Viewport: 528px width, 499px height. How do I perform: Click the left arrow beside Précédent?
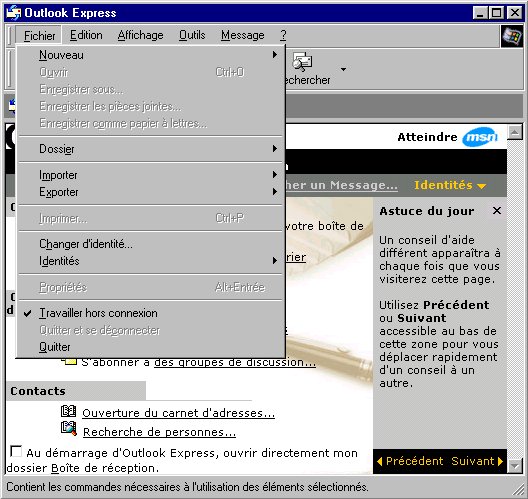pos(380,461)
